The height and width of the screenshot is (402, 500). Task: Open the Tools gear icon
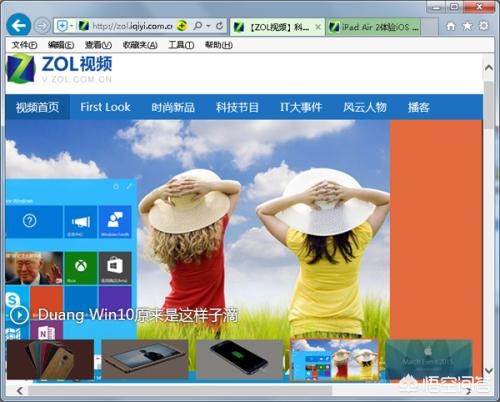[484, 26]
